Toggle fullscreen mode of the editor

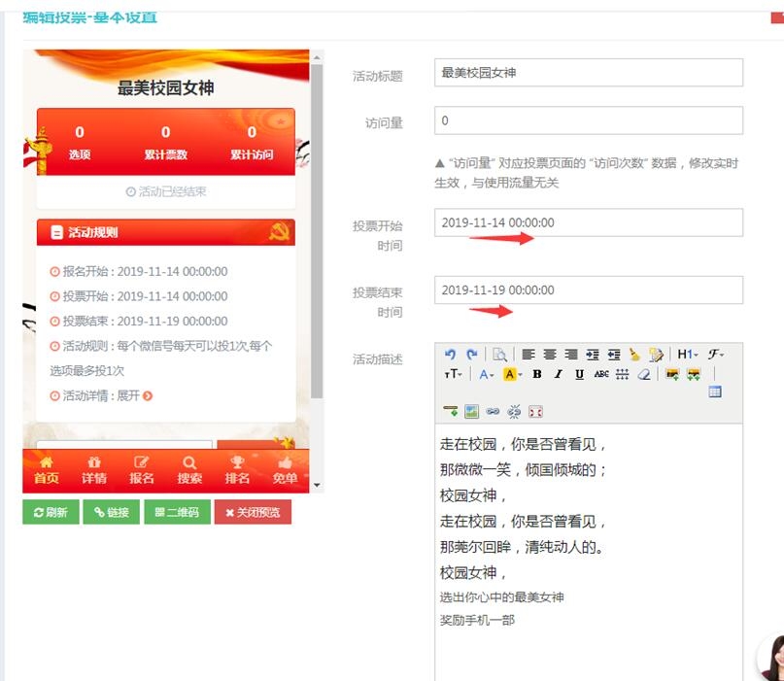(535, 411)
